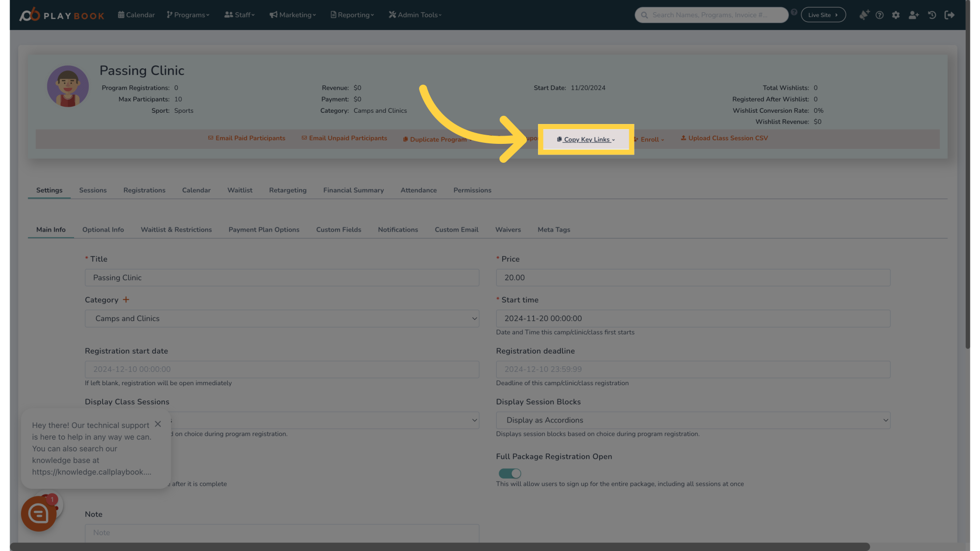980x551 pixels.
Task: Open the Payment Plan Options tab
Action: point(264,230)
